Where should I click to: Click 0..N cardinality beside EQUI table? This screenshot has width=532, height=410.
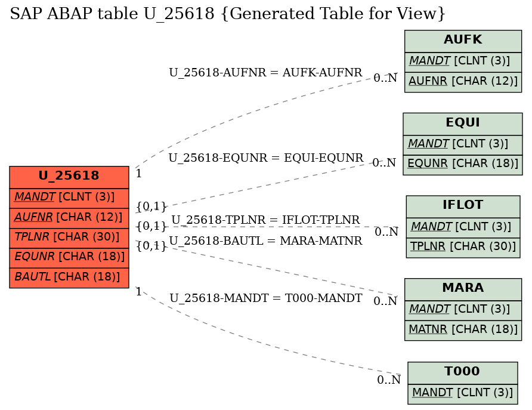tap(384, 163)
